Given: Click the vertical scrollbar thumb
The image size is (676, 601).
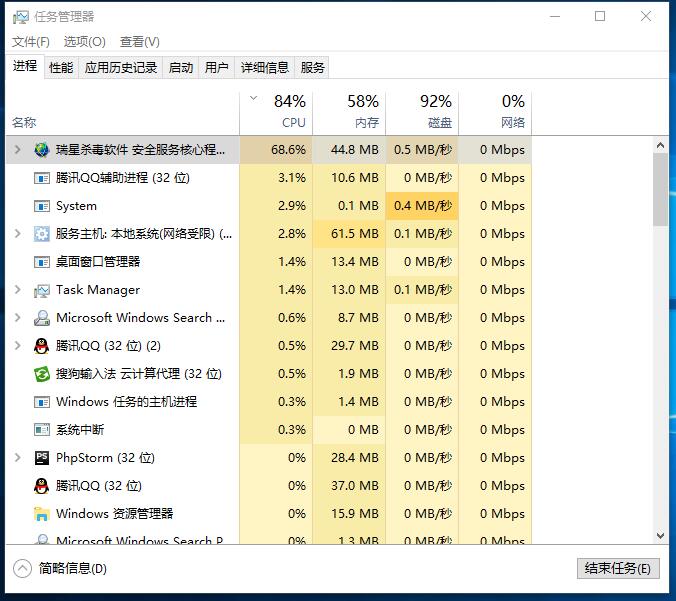Looking at the screenshot, I should coord(660,190).
